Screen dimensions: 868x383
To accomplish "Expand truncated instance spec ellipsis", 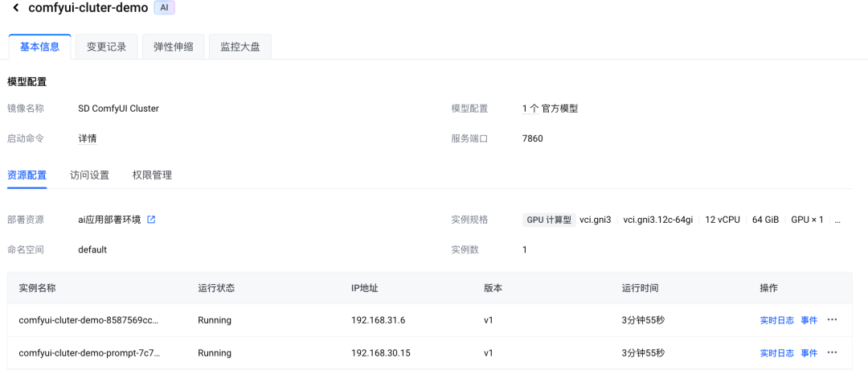I will [837, 220].
